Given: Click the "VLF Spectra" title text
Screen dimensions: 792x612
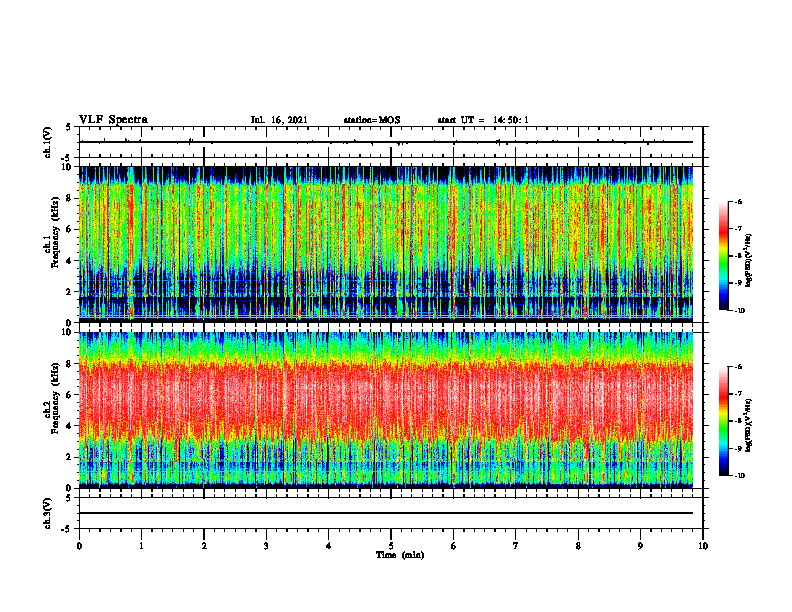Looking at the screenshot, I should [x=113, y=120].
